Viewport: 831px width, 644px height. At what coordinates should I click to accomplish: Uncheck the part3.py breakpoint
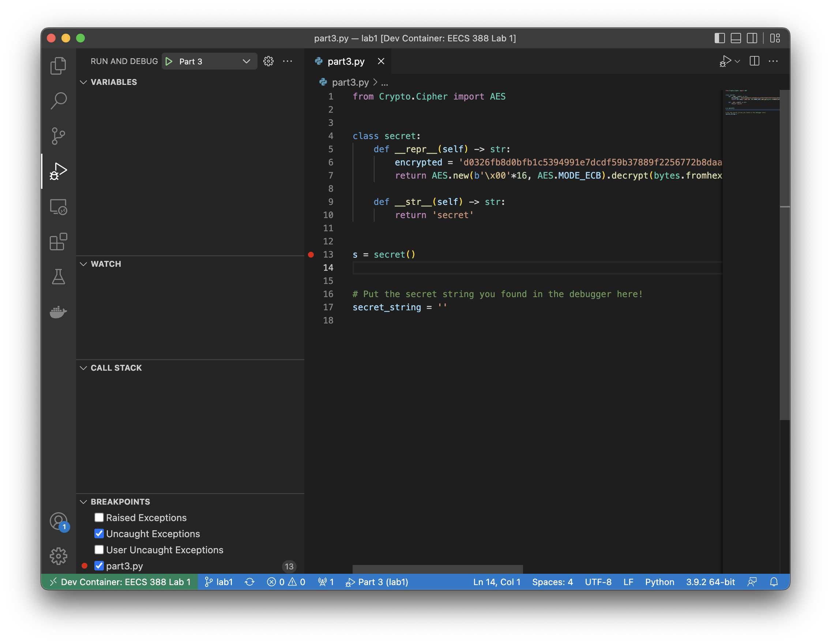(x=99, y=566)
